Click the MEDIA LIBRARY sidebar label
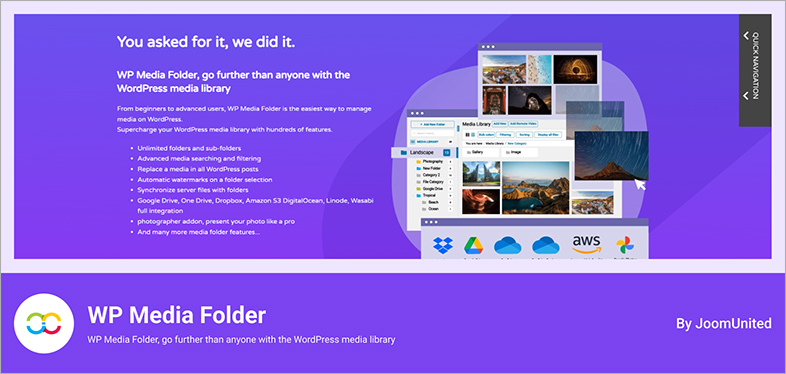 coord(428,142)
